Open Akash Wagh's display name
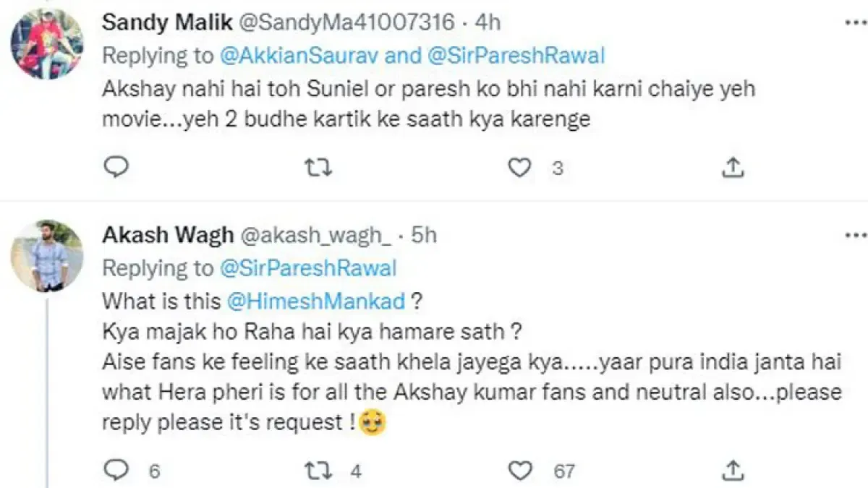 (x=168, y=235)
